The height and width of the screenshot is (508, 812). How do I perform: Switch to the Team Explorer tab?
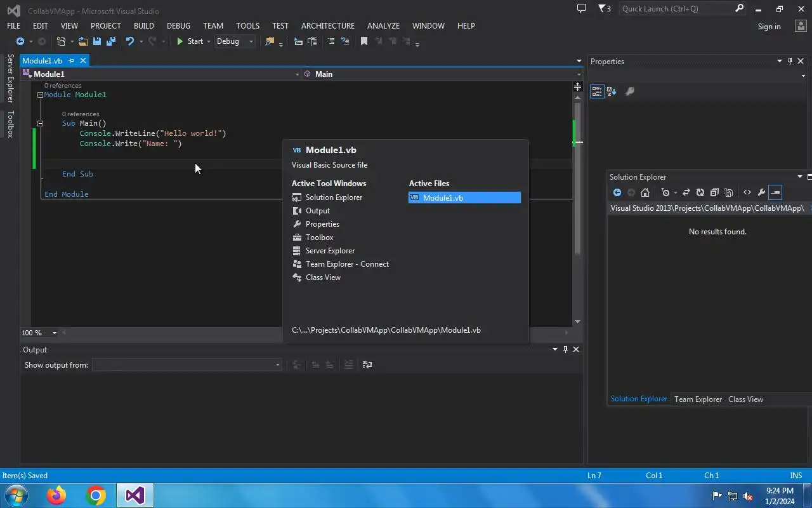point(698,399)
